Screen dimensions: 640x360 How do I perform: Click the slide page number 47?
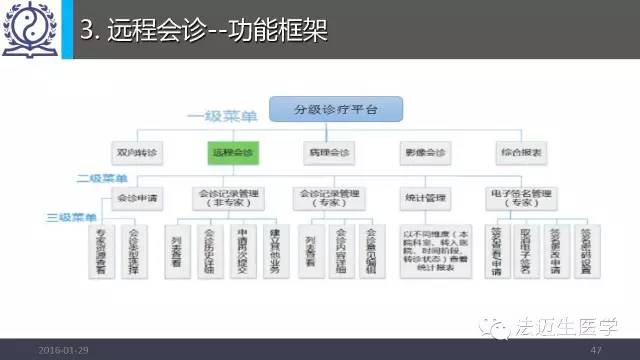pyautogui.click(x=596, y=350)
